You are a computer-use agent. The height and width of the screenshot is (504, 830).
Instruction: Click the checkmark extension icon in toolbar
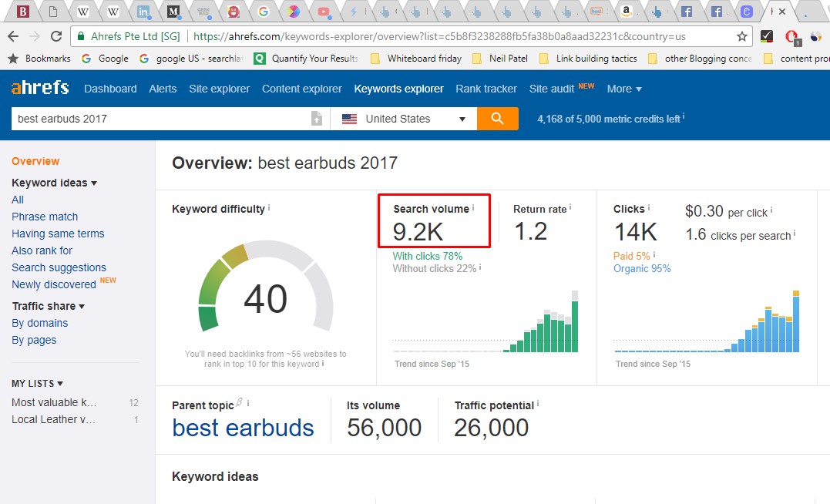pos(767,36)
